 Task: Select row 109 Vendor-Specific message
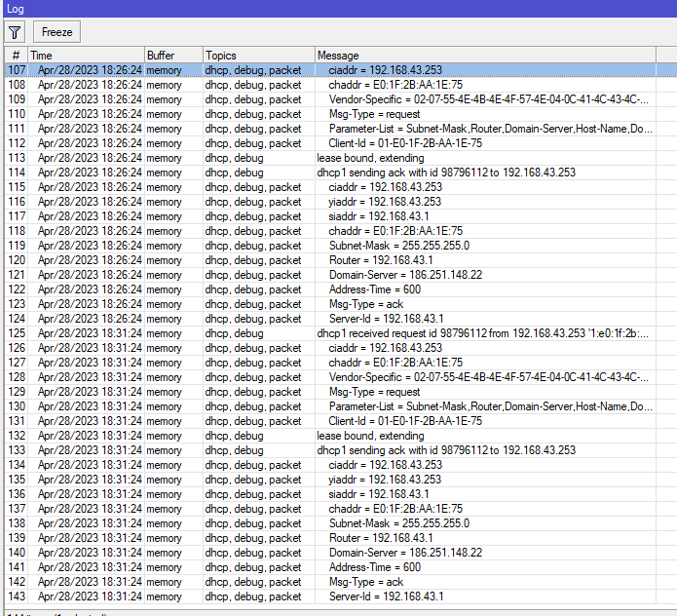488,99
